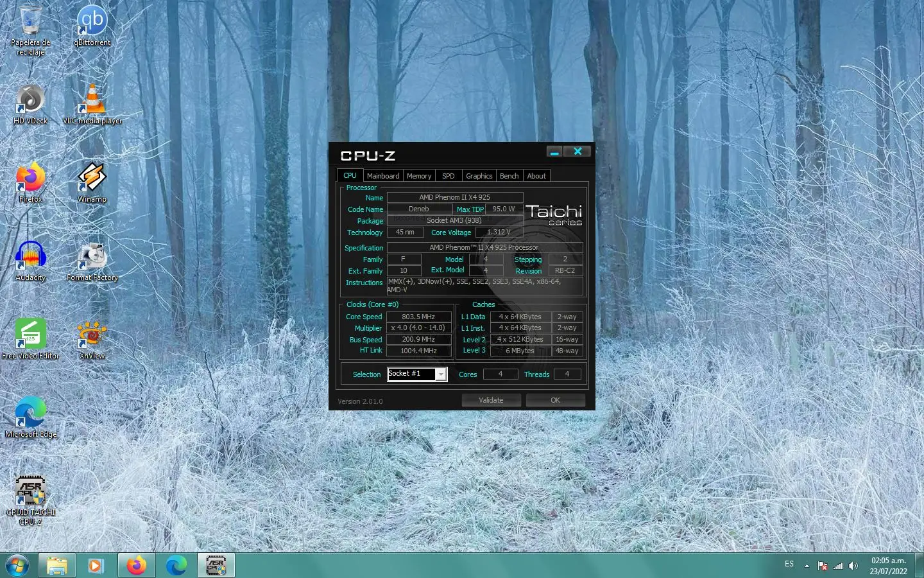This screenshot has height=578, width=924.
Task: Select the HD VDeck desktop shortcut
Action: pyautogui.click(x=30, y=104)
